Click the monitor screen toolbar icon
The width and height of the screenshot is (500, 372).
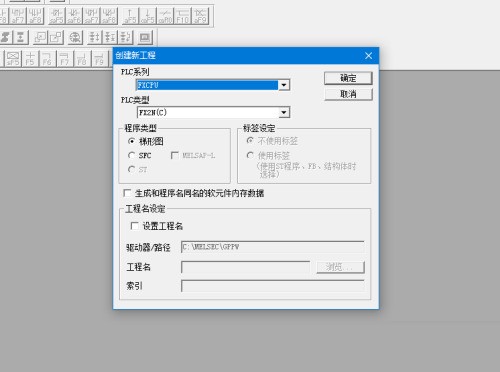click(x=145, y=37)
